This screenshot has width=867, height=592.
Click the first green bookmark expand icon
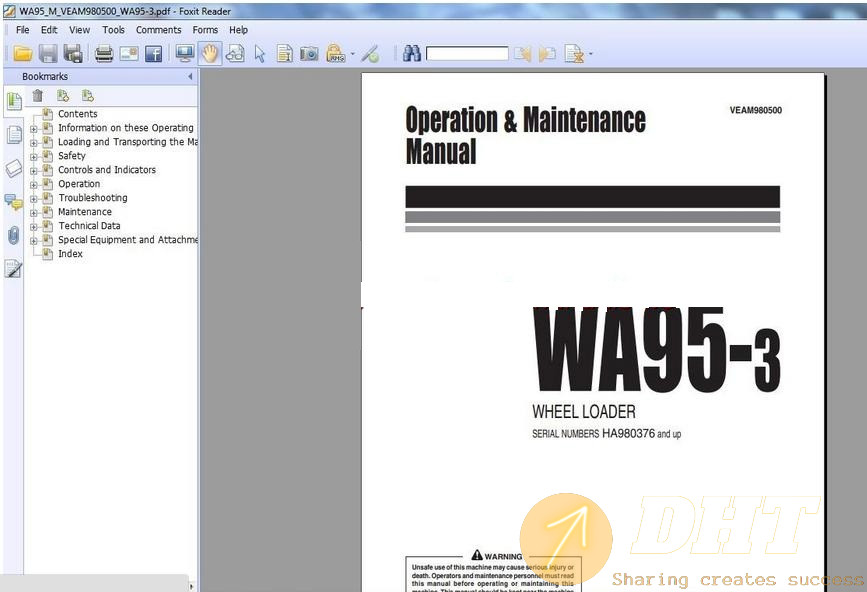point(63,96)
